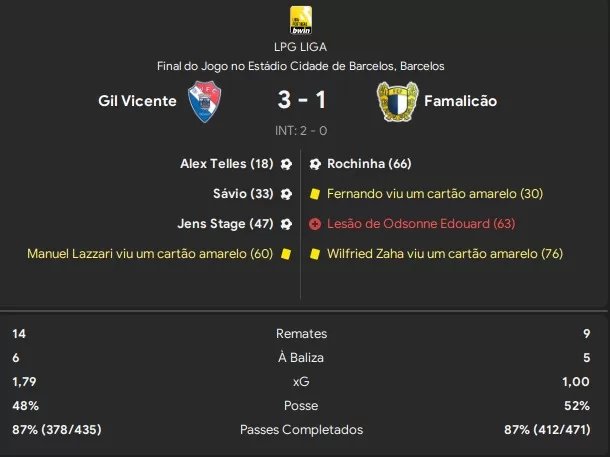Click the red injury cross icon
Image resolution: width=610 pixels, height=457 pixels.
point(315,224)
